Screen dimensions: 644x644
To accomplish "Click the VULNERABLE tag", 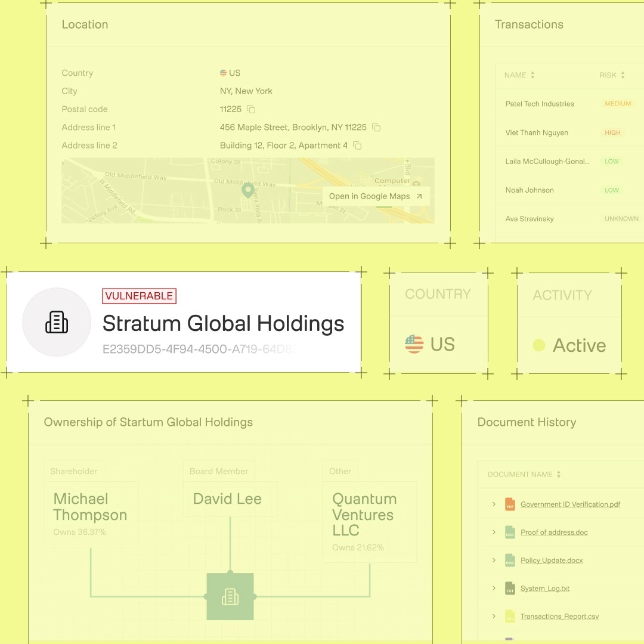I will pyautogui.click(x=139, y=296).
